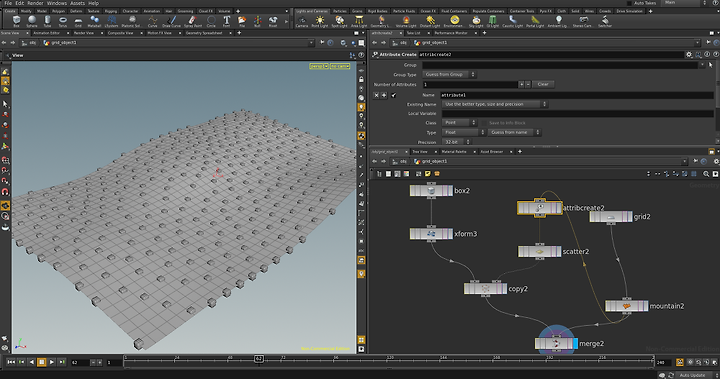This screenshot has width=720, height=379.
Task: Add a Portal Light from shelf
Action: pyautogui.click(x=535, y=21)
